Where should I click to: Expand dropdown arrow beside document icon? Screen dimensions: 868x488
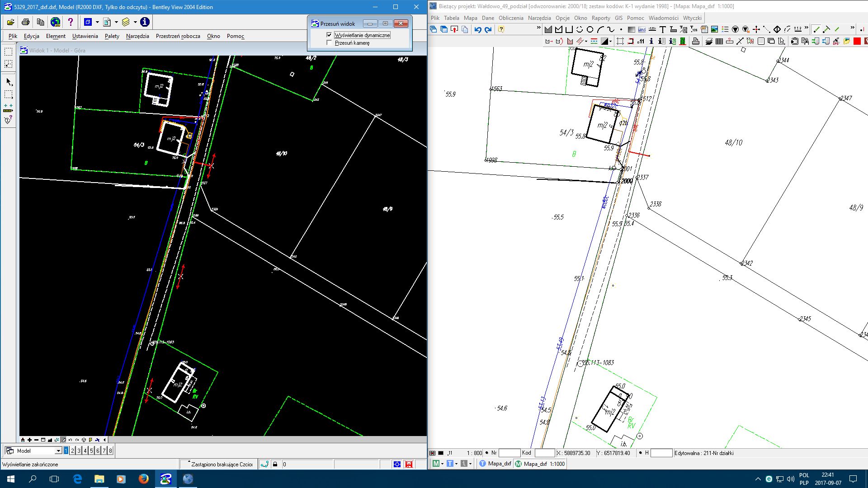pyautogui.click(x=116, y=22)
